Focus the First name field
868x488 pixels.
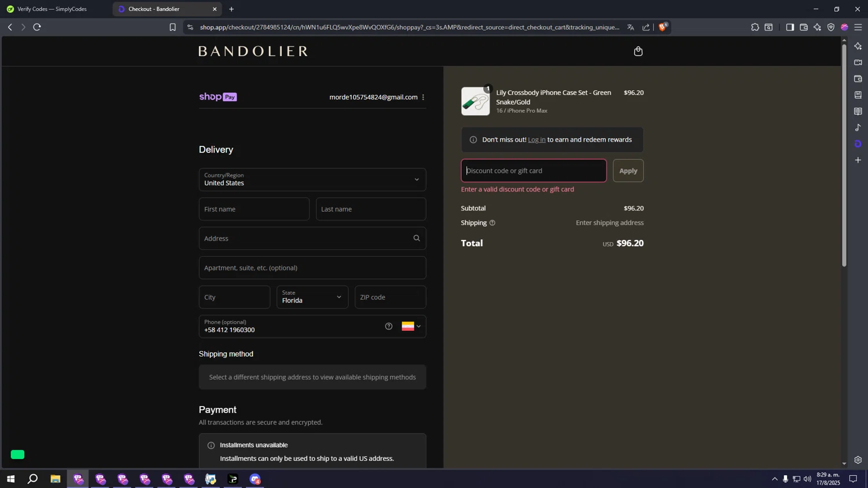tap(254, 209)
